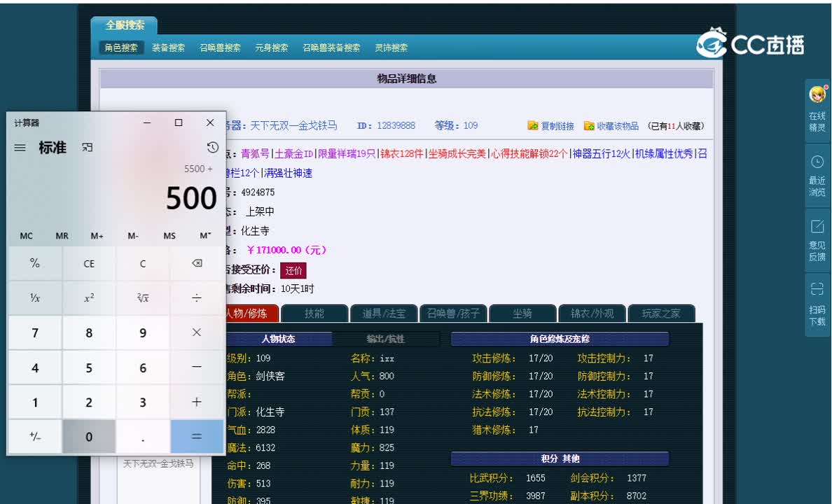Click calculator digit 5
This screenshot has width=832, height=504.
click(89, 367)
